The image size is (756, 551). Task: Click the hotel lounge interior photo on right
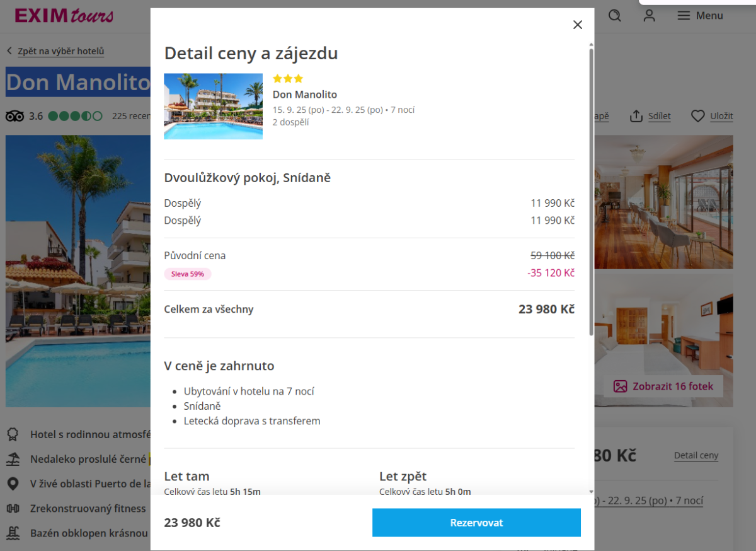click(x=663, y=202)
